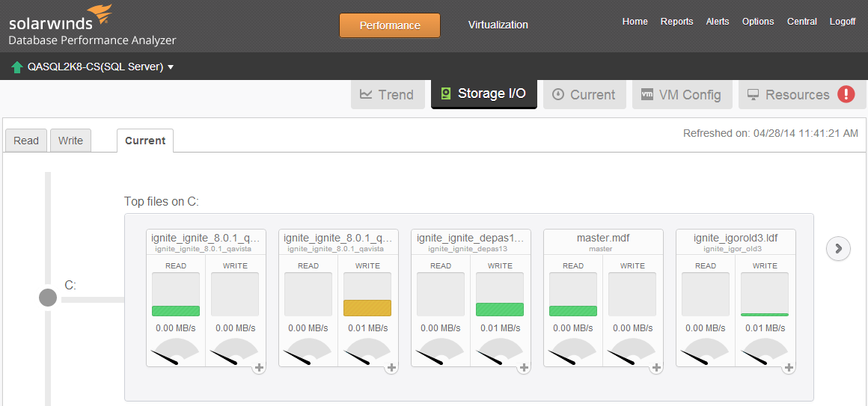The height and width of the screenshot is (406, 868).
Task: Click the Trend chart icon
Action: tap(366, 94)
